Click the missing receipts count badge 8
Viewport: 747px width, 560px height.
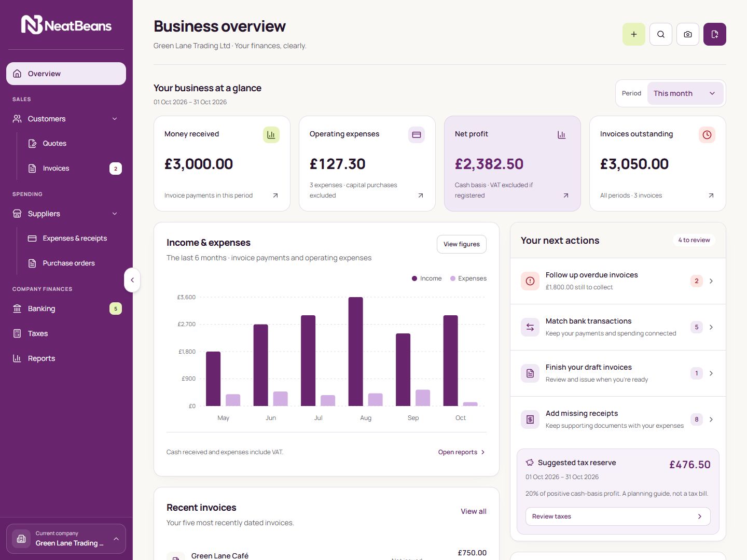[x=697, y=419]
